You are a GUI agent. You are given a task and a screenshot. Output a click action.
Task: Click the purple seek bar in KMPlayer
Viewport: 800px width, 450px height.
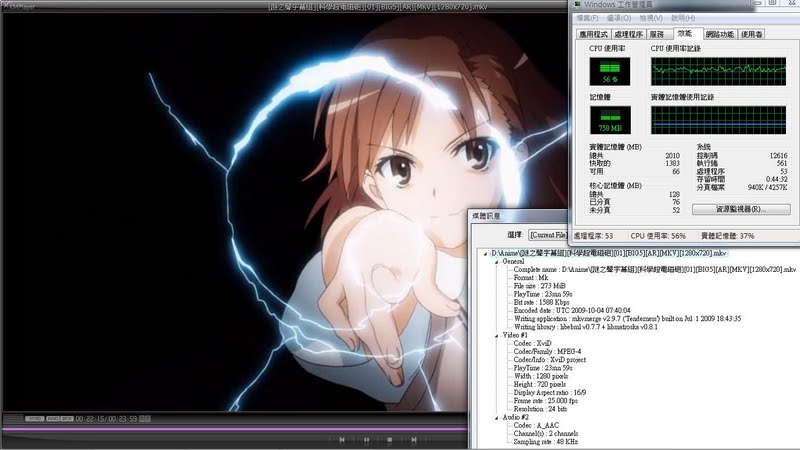coord(235,429)
